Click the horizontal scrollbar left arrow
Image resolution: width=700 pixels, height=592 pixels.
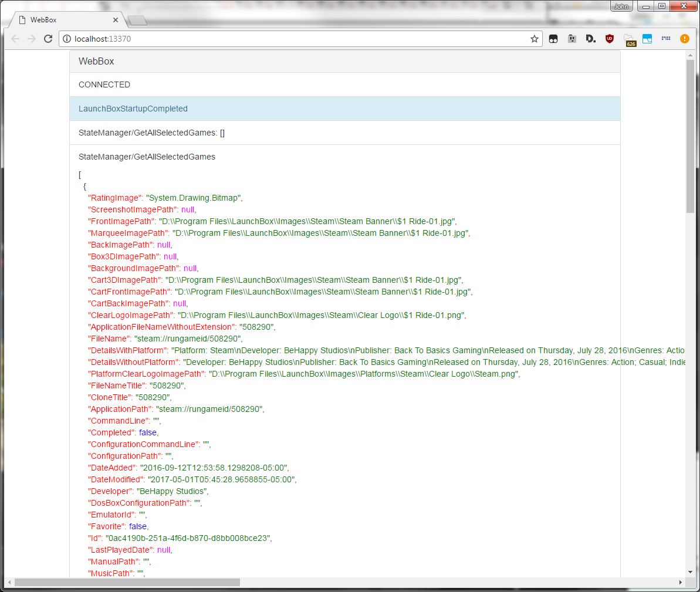[x=9, y=582]
